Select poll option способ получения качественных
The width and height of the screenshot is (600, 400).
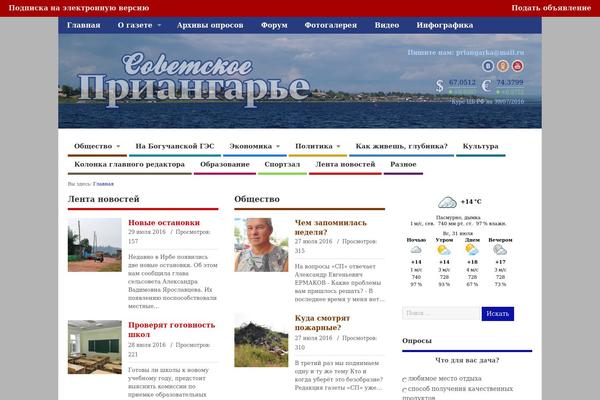(404, 390)
